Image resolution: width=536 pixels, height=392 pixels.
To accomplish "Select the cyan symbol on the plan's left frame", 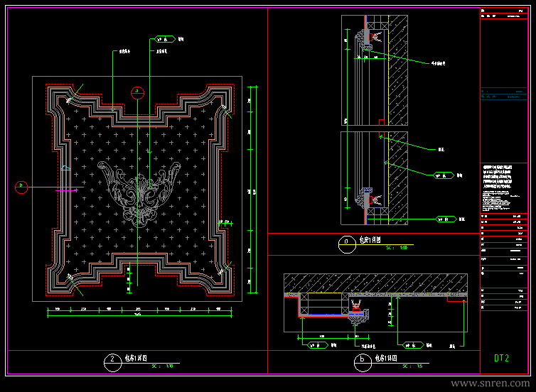I will coord(65,168).
